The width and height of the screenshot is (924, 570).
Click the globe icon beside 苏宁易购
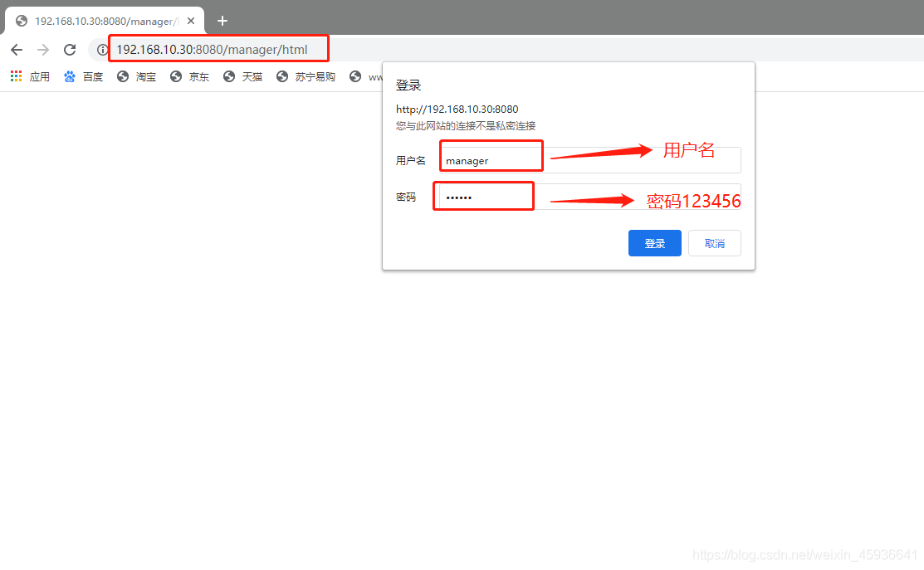282,76
